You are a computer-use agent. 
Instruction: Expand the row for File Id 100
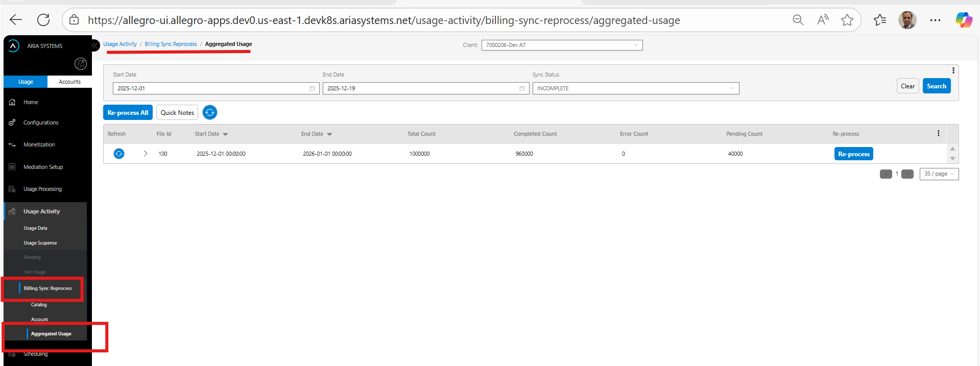146,154
